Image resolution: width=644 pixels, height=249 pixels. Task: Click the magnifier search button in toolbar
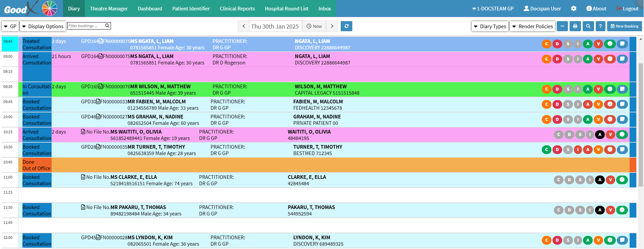click(588, 26)
